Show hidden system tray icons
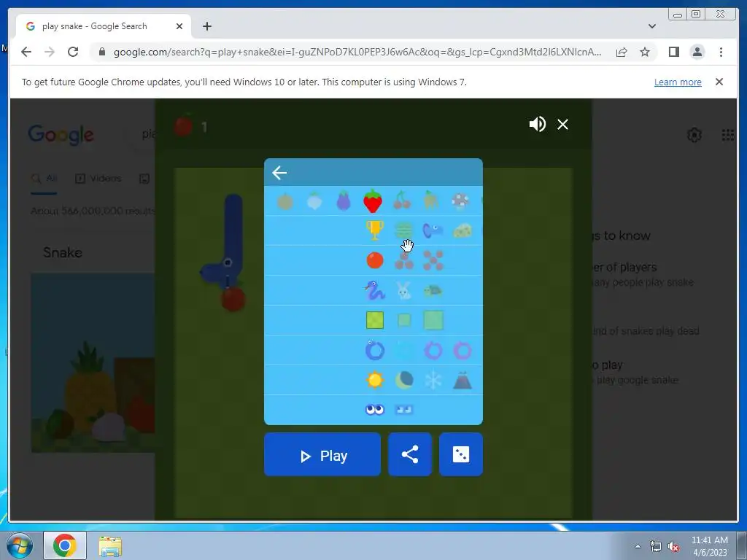747x560 pixels. click(638, 546)
